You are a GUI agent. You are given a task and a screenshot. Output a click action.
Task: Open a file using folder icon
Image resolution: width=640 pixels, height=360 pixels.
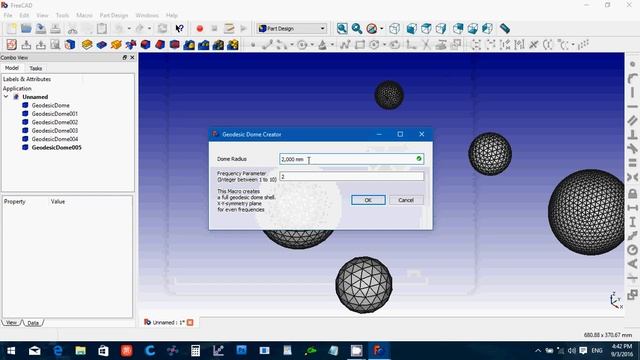[26, 29]
